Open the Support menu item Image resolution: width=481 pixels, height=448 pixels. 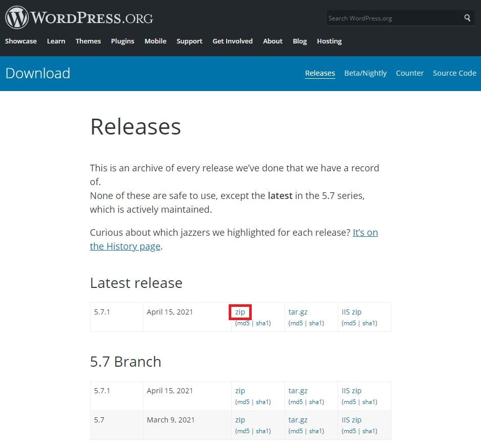click(x=189, y=41)
